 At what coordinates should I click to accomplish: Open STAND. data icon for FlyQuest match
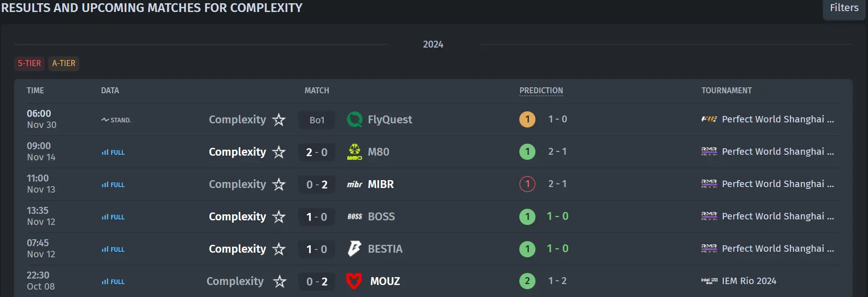(x=116, y=120)
